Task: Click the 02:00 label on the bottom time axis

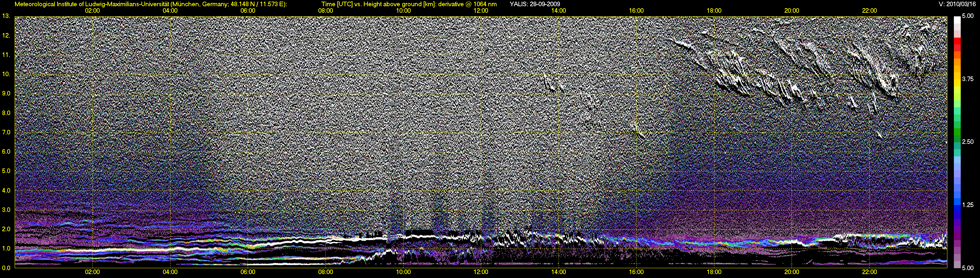Action: coord(92,272)
